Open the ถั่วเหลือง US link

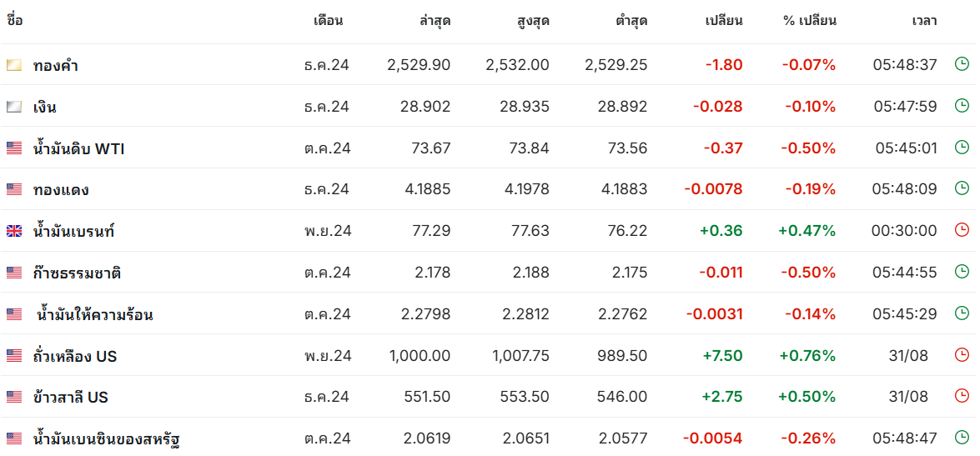(75, 356)
